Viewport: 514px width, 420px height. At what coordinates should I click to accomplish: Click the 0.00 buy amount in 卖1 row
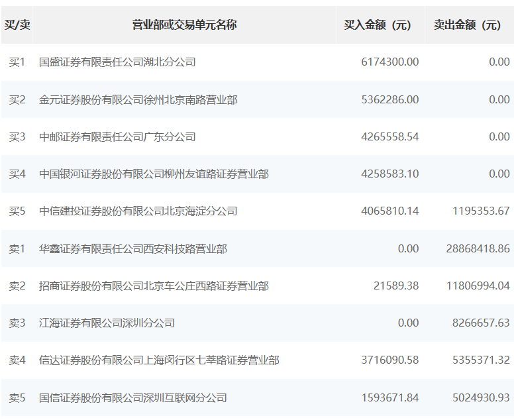click(408, 249)
